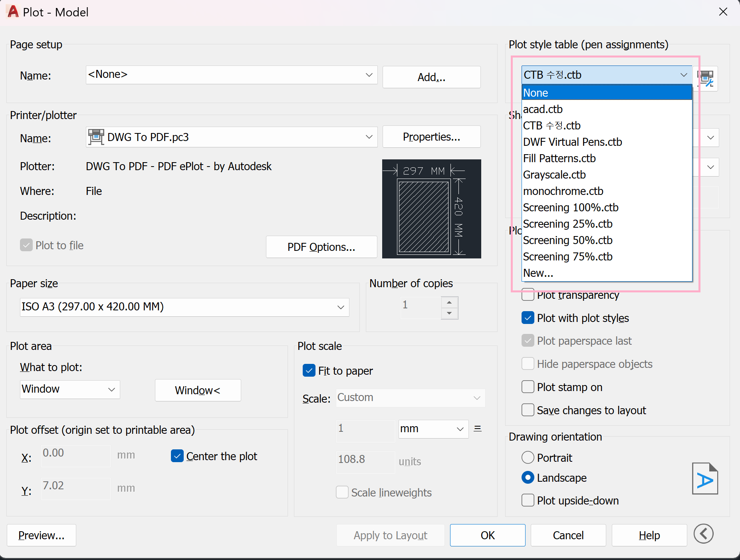Click Apply to Layout
Screen dimensions: 740x560
390,535
